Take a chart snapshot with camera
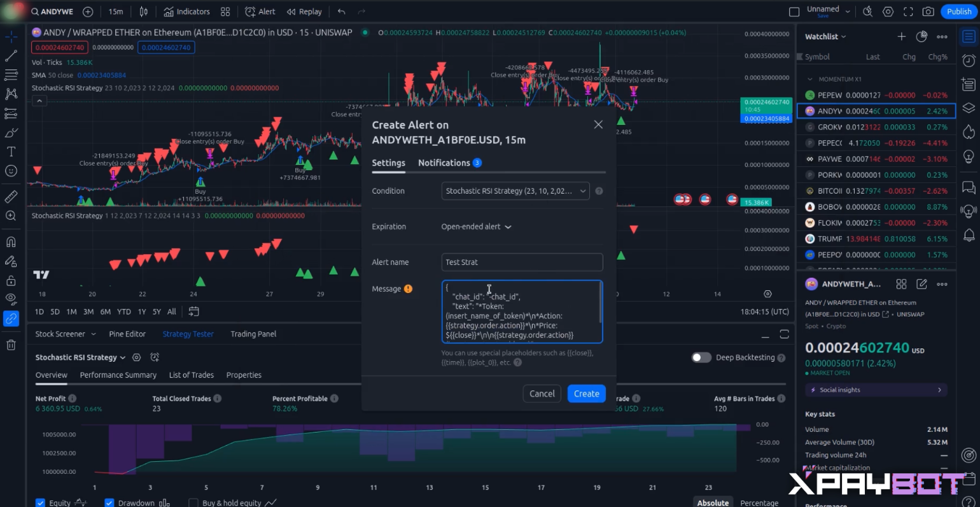This screenshot has height=507, width=980. [928, 11]
